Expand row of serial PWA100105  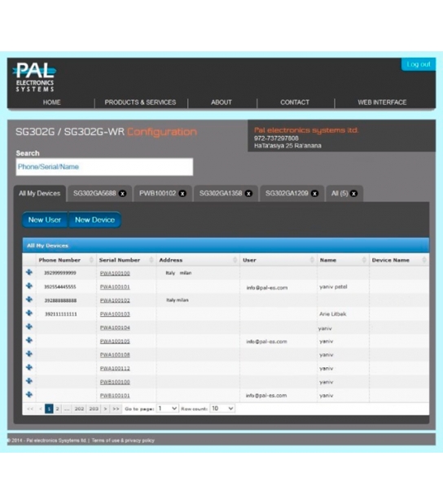[29, 340]
